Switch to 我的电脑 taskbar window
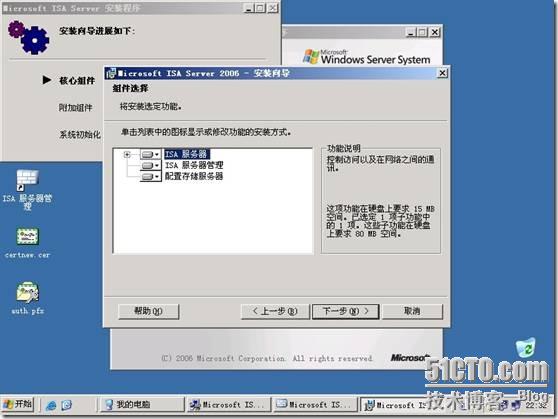Screen dimensions: 558x419 point(142,405)
